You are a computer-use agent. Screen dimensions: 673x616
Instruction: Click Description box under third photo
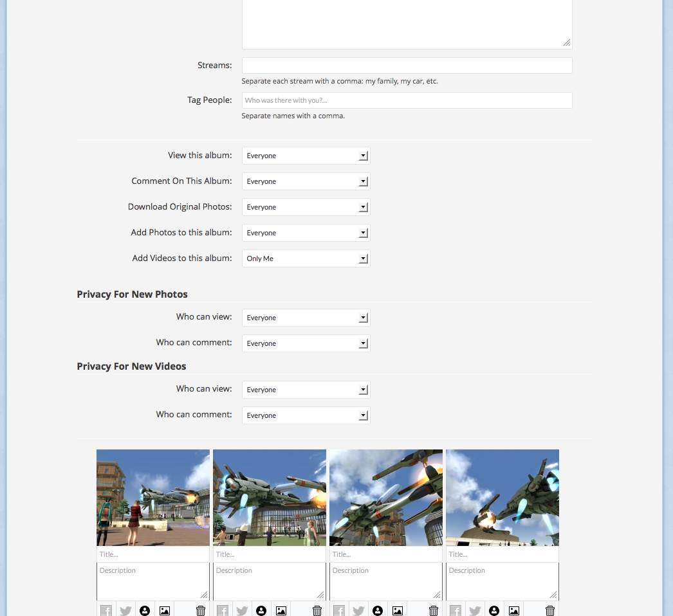[x=386, y=582]
